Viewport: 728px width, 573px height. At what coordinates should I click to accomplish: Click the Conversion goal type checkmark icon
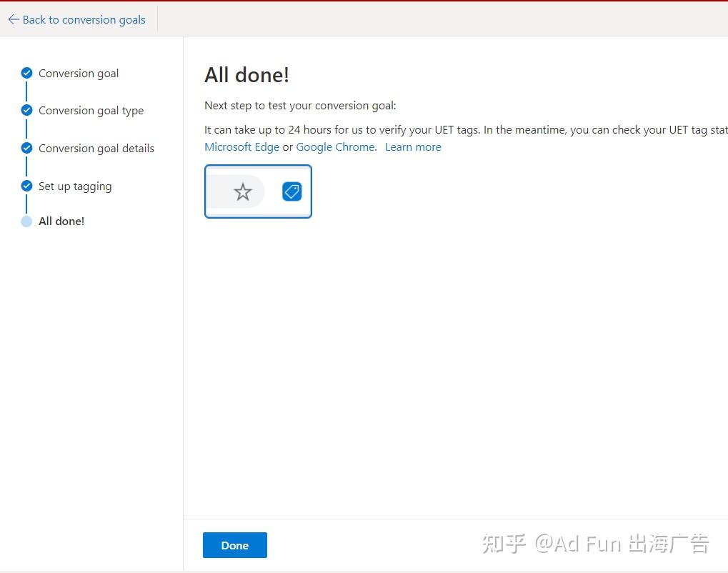[x=27, y=110]
